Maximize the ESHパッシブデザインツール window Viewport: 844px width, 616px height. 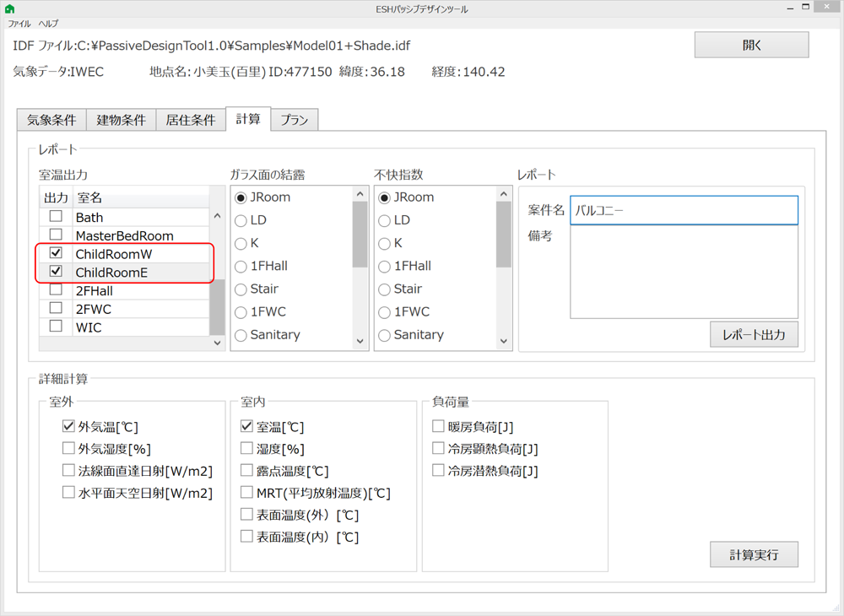point(806,7)
